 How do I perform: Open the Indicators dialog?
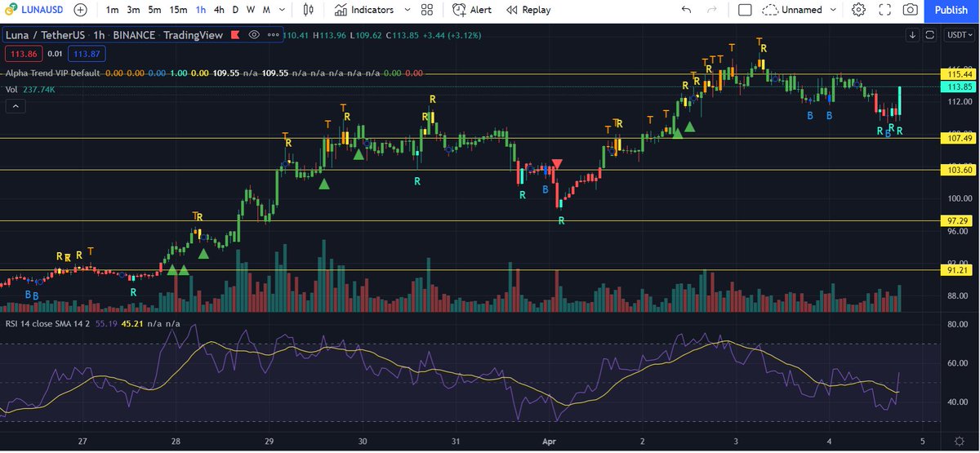[364, 10]
